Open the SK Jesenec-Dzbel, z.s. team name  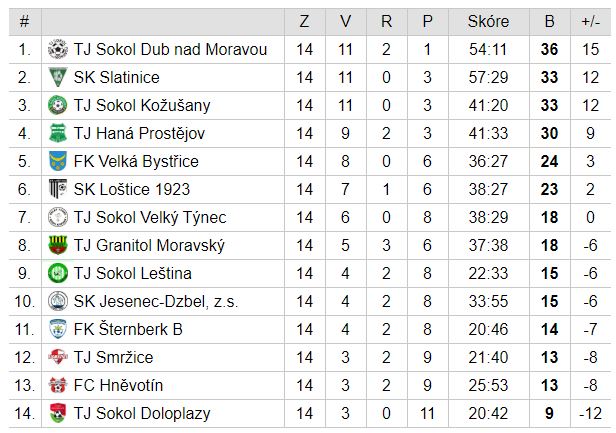coord(156,301)
